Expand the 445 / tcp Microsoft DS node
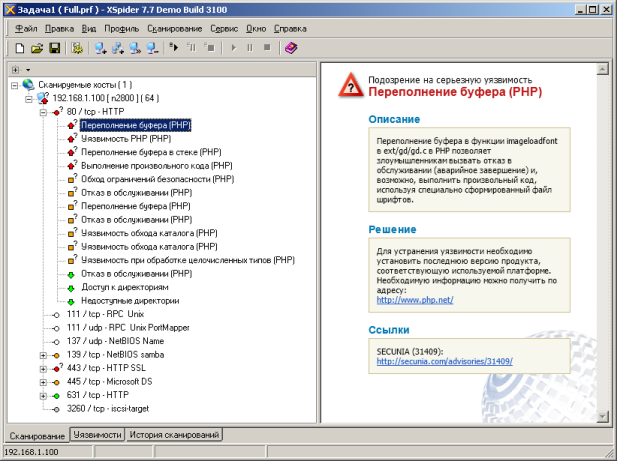This screenshot has width=617, height=461. (43, 382)
